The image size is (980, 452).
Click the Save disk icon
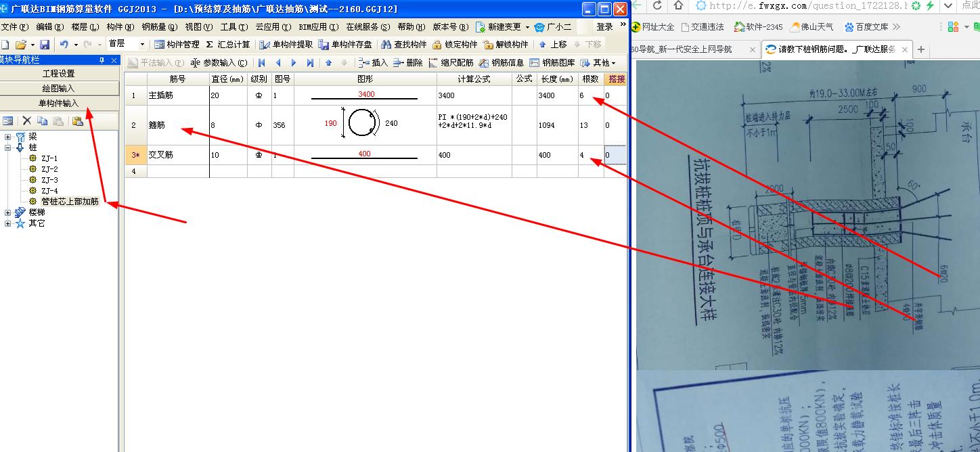45,45
